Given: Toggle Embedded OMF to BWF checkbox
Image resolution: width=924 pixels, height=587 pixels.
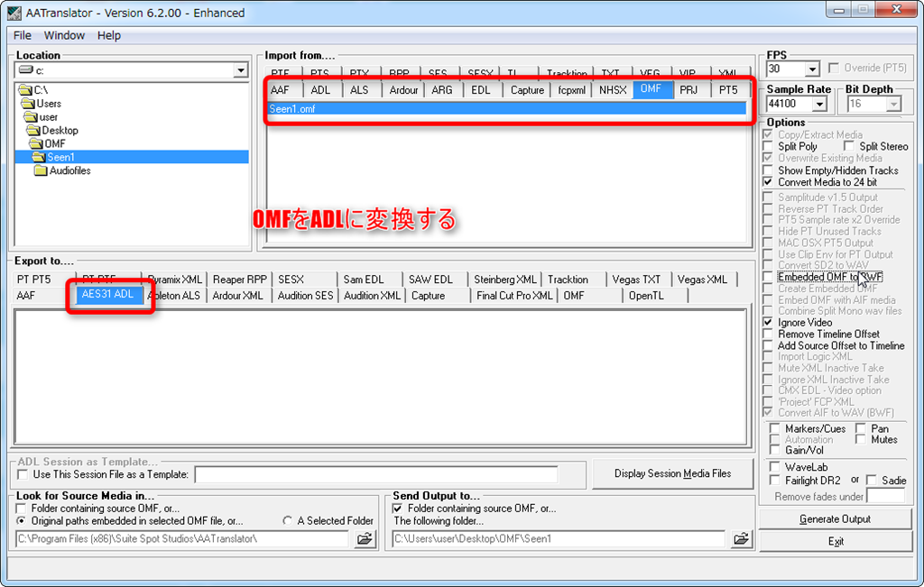Looking at the screenshot, I should coord(768,277).
